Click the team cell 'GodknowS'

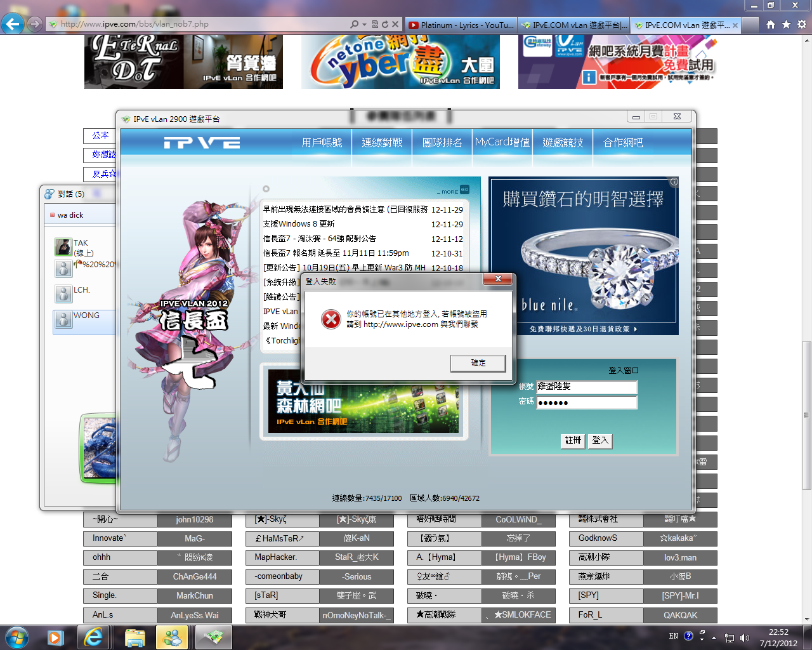click(x=606, y=539)
